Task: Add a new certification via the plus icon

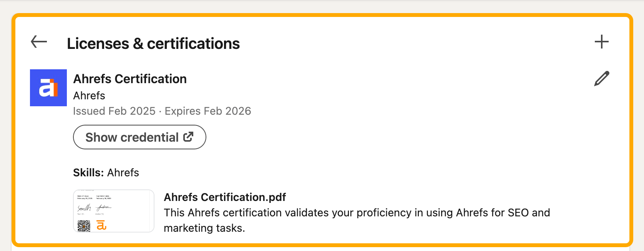Action: tap(601, 41)
